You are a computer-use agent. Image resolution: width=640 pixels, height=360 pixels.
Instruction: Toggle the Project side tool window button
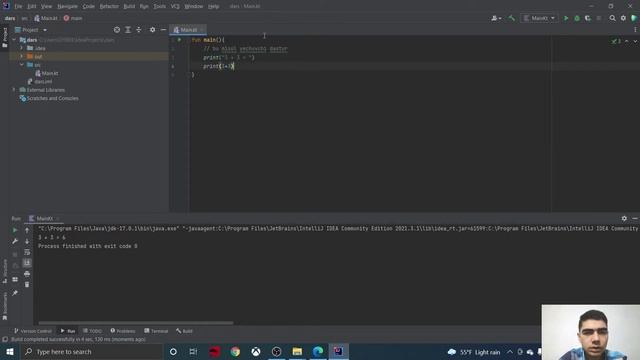pos(5,38)
